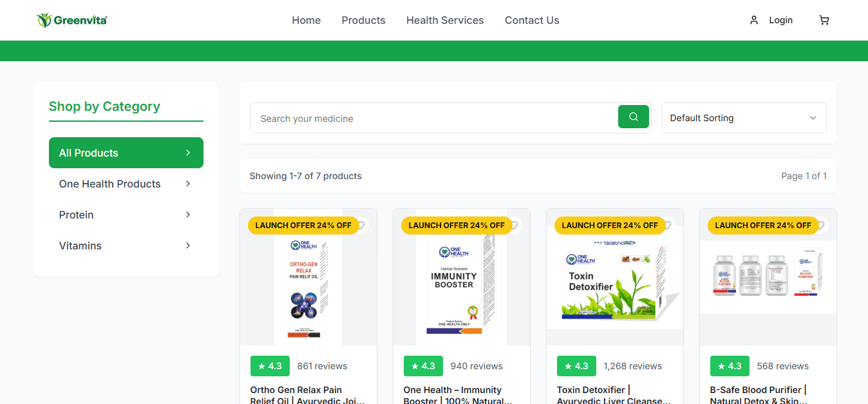Screen dimensions: 868x404
Task: Click the B-Safe Blood Purifier bottles image
Action: pyautogui.click(x=768, y=277)
